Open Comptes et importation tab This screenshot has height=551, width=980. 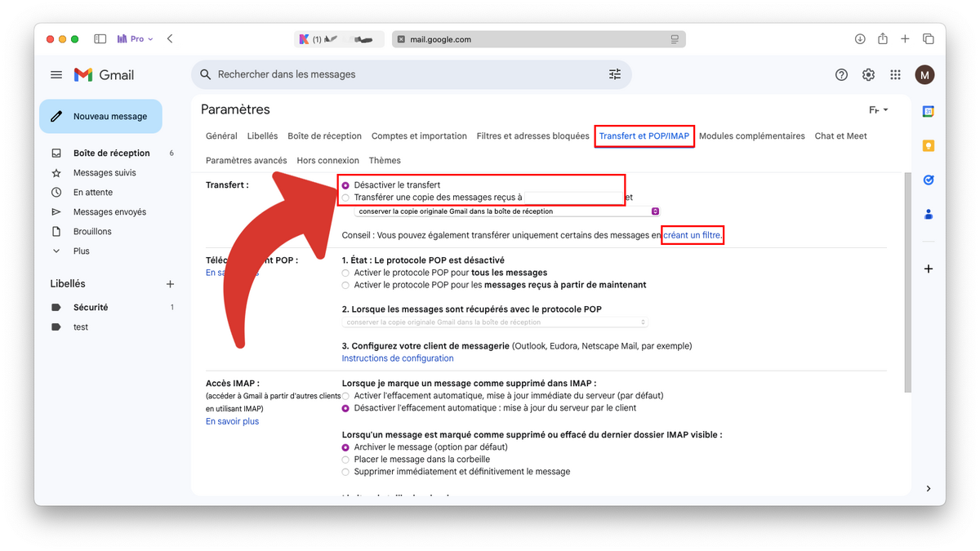(x=419, y=136)
